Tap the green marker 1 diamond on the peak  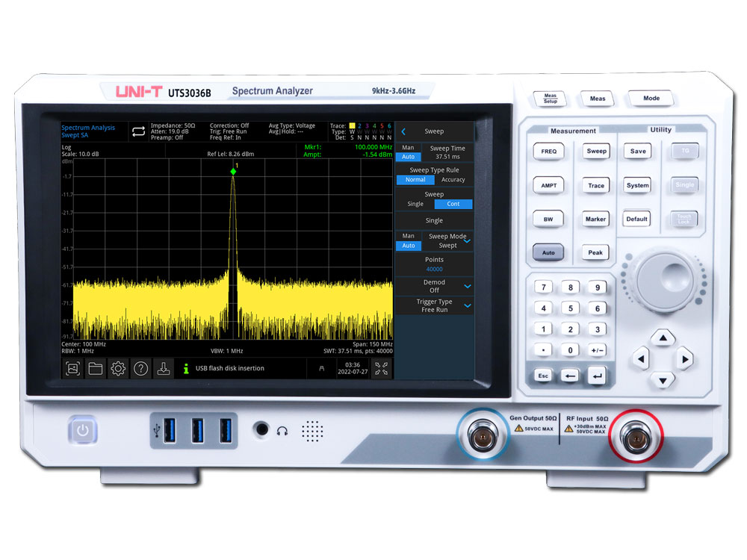[x=233, y=172]
